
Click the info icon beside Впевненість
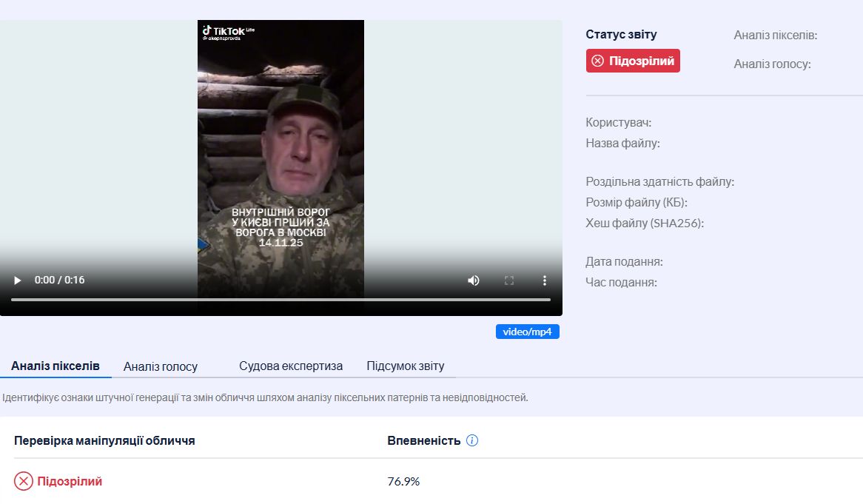click(x=472, y=440)
